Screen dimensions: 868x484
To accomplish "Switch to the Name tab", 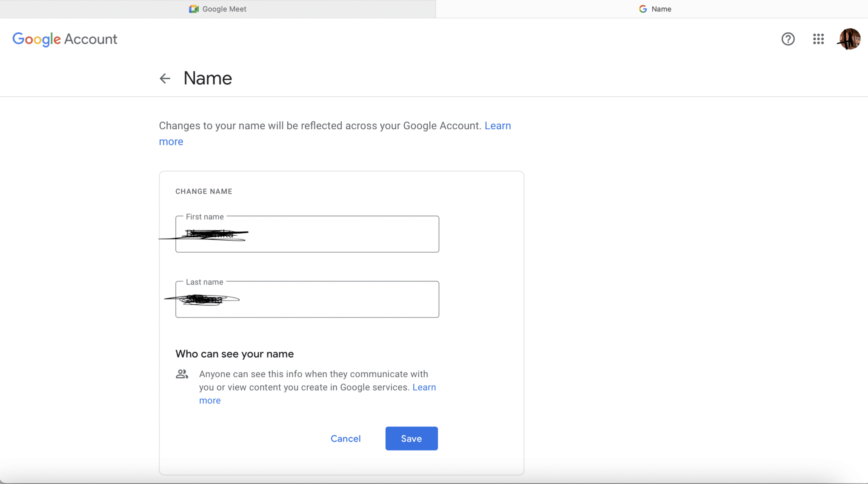I will coord(661,8).
